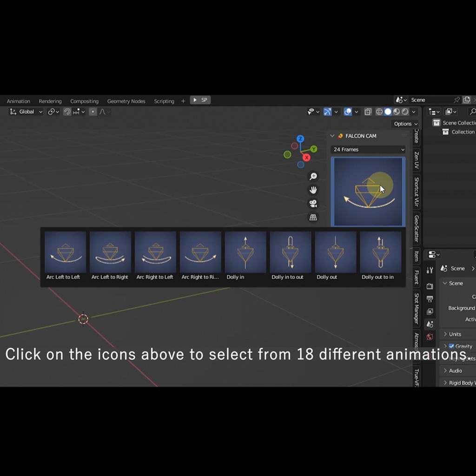Open the World properties tab icon

coord(430,337)
